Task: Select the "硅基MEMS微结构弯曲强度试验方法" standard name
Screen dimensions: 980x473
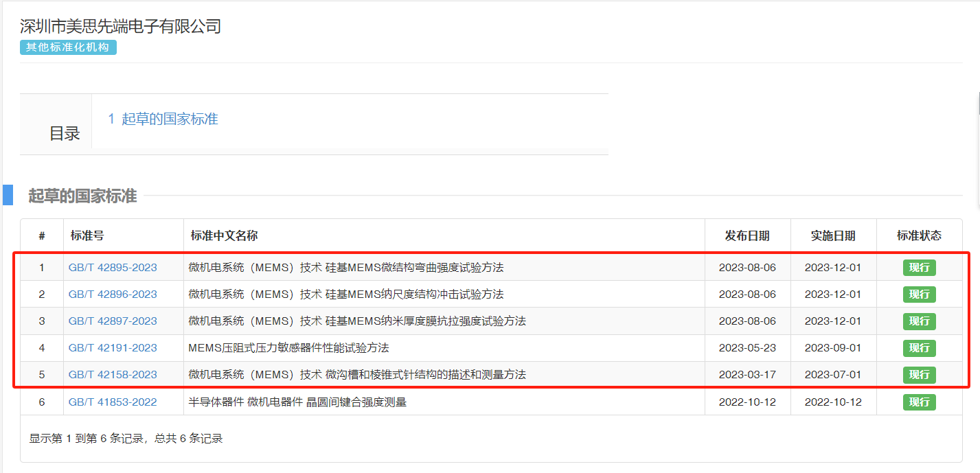Action: (415, 268)
